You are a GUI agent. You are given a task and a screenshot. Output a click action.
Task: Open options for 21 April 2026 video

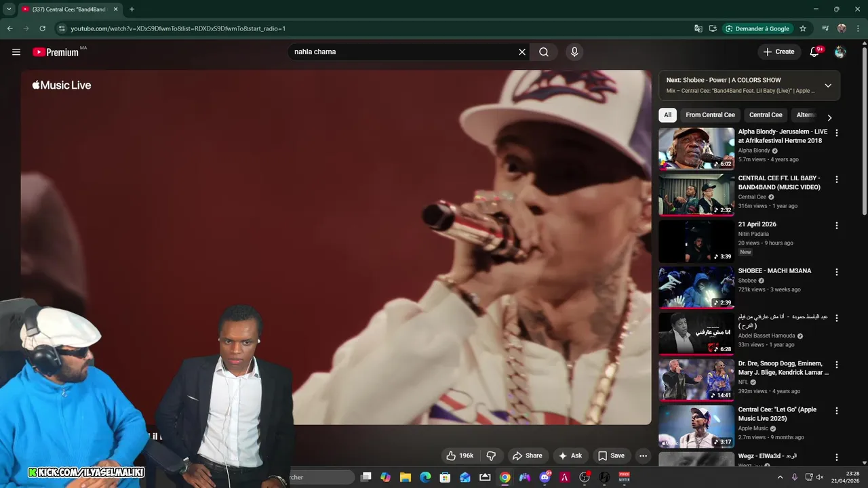click(x=836, y=226)
